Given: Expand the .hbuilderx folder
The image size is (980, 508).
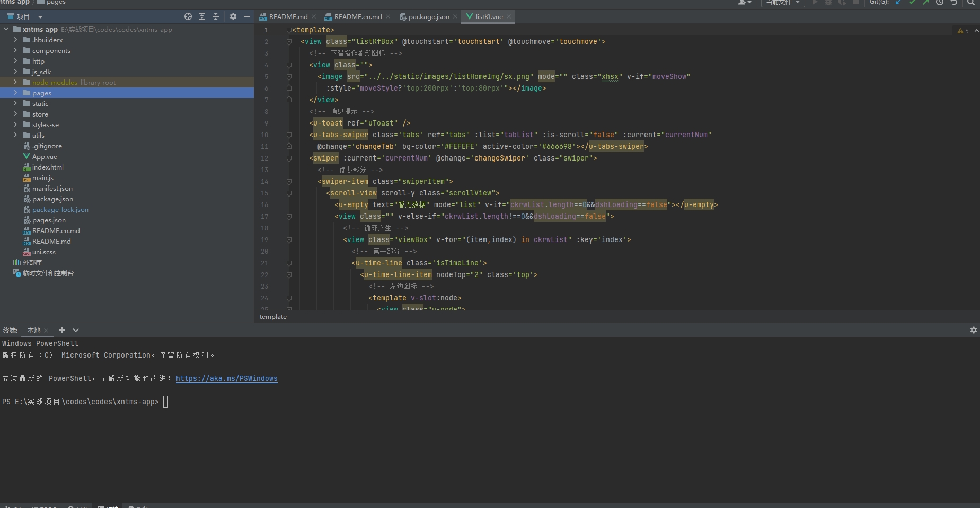Looking at the screenshot, I should pyautogui.click(x=15, y=40).
